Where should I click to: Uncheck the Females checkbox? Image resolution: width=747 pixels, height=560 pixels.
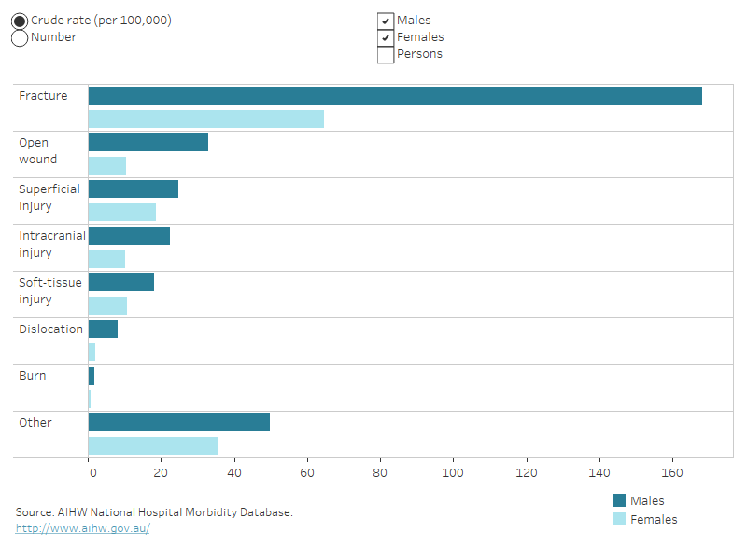point(386,37)
